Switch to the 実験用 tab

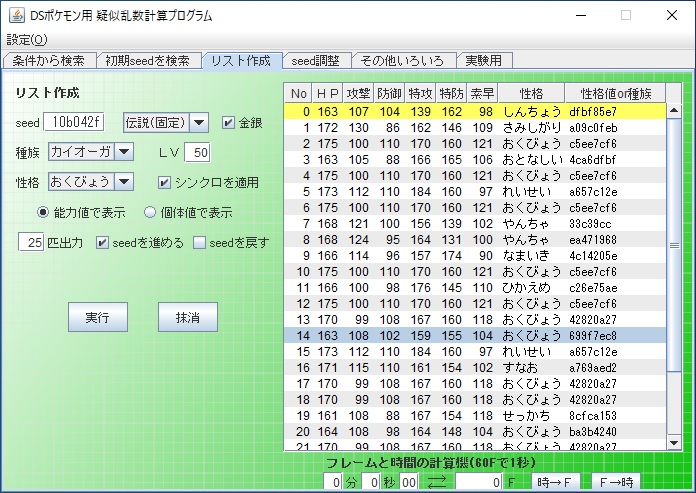pos(483,61)
